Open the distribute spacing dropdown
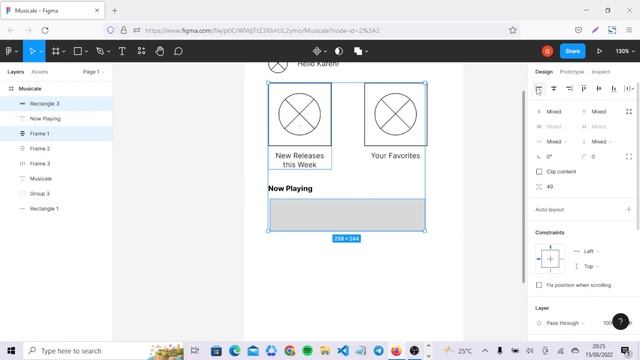 pos(629,89)
